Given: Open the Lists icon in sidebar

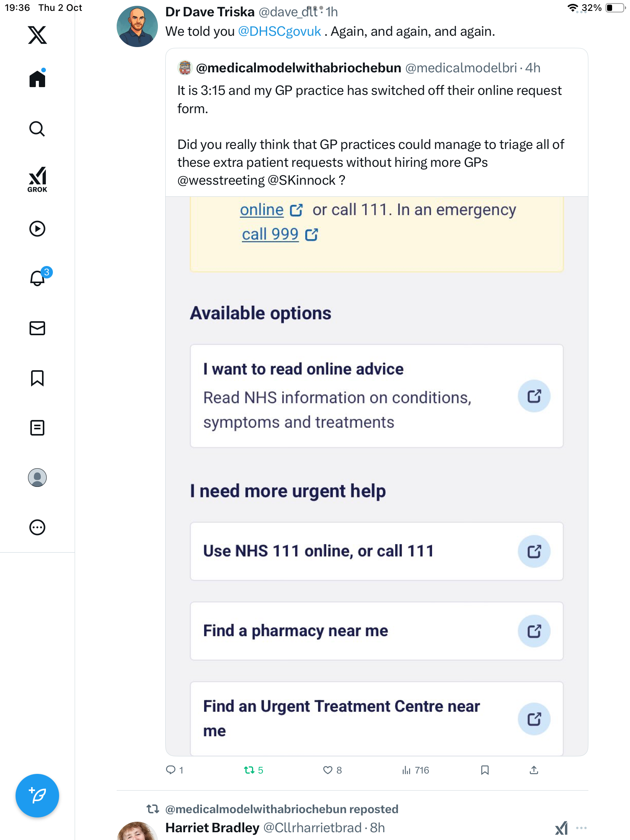Looking at the screenshot, I should pyautogui.click(x=37, y=428).
